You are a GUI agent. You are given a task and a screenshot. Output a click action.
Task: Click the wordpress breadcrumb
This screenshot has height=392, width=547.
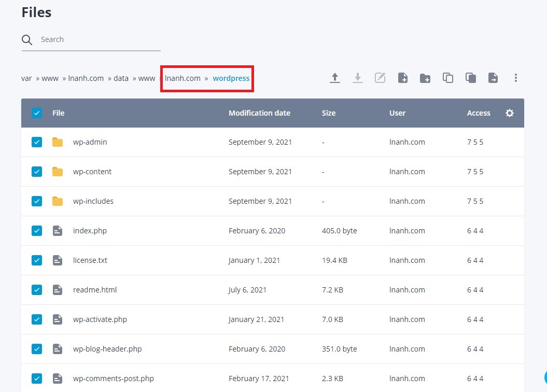tap(231, 78)
